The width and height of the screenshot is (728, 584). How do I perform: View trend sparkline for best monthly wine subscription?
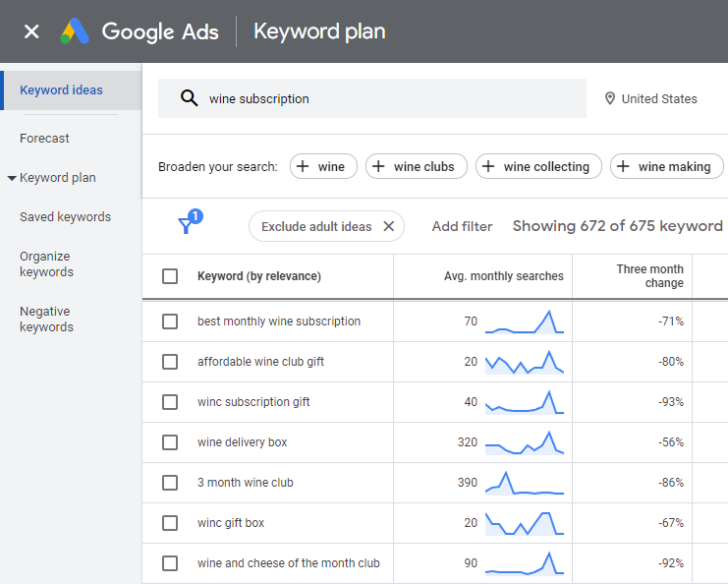(x=525, y=321)
